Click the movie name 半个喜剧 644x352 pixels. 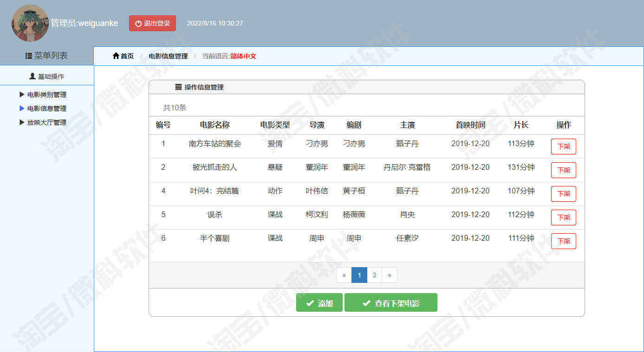pyautogui.click(x=215, y=238)
